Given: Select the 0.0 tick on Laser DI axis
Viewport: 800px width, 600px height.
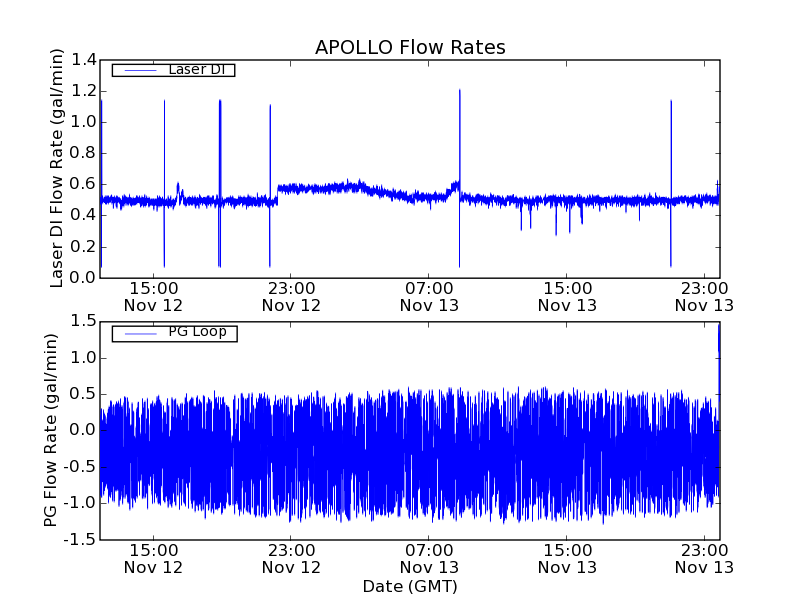Looking at the screenshot, I should (x=84, y=278).
